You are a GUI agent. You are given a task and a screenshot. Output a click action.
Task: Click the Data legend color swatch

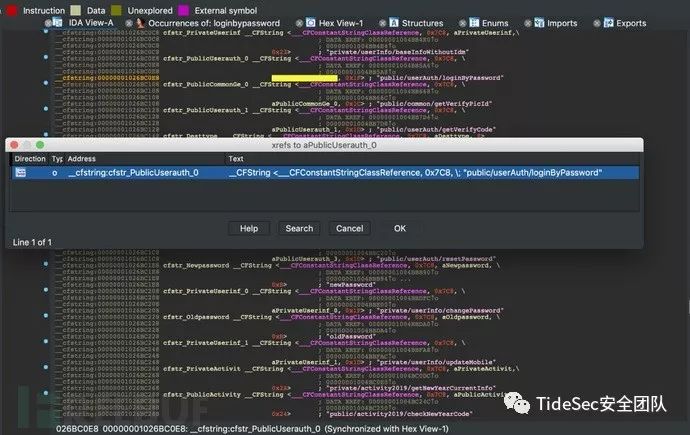coord(76,10)
